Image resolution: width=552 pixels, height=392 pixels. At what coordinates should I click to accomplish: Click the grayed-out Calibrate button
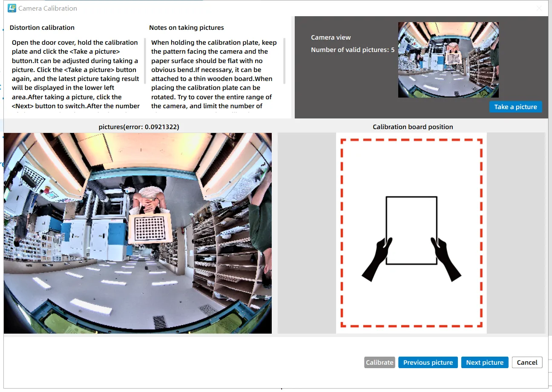point(379,363)
